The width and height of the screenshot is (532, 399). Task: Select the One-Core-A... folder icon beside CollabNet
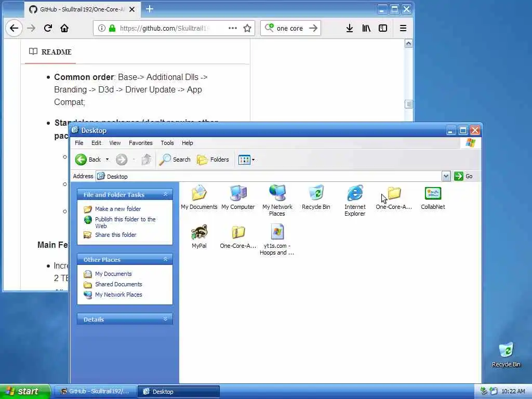point(394,197)
